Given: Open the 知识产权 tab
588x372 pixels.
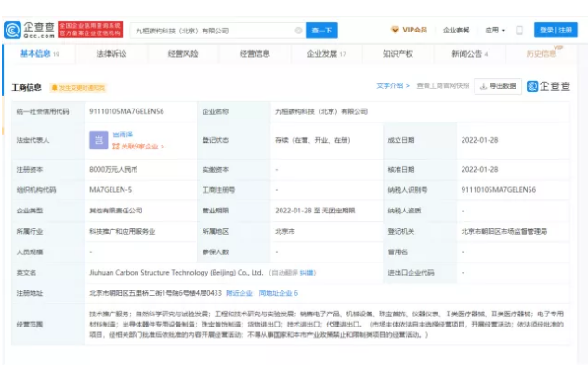Looking at the screenshot, I should tap(398, 54).
